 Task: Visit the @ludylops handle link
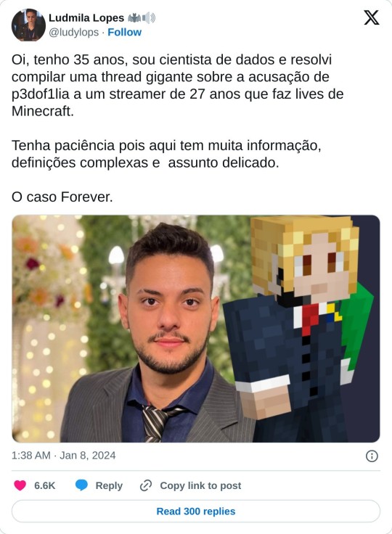tap(73, 33)
